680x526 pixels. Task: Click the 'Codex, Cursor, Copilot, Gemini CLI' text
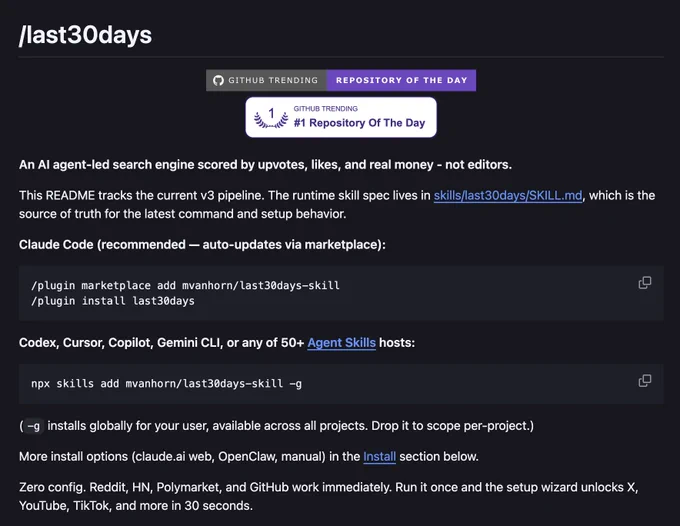[217, 343]
